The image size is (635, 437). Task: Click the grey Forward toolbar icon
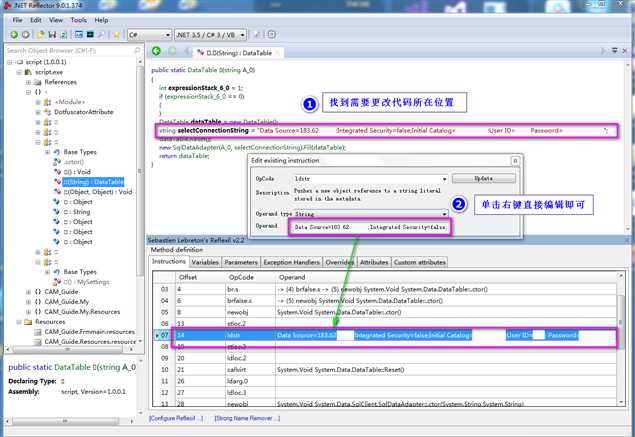pyautogui.click(x=26, y=35)
